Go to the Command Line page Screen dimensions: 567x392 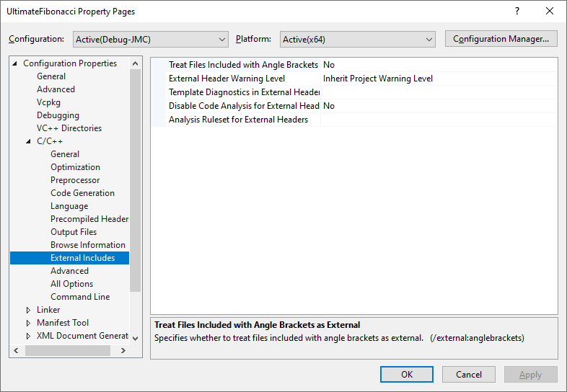coord(80,297)
